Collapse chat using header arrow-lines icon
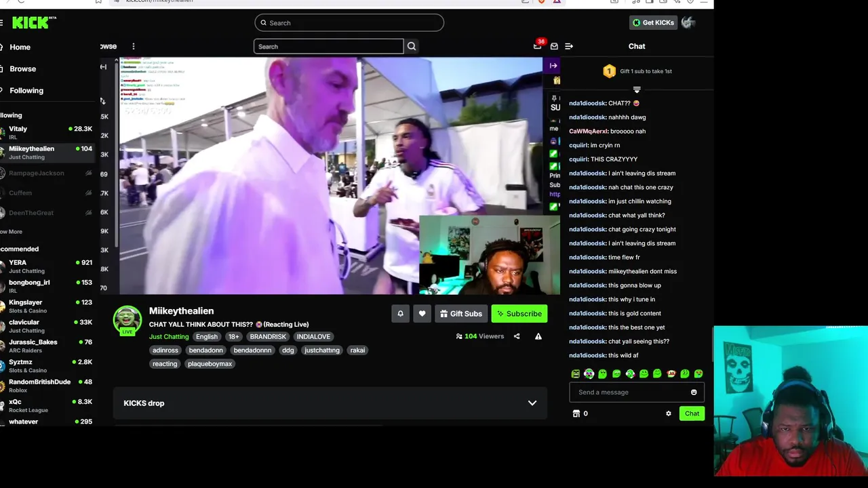This screenshot has height=488, width=868. point(569,46)
